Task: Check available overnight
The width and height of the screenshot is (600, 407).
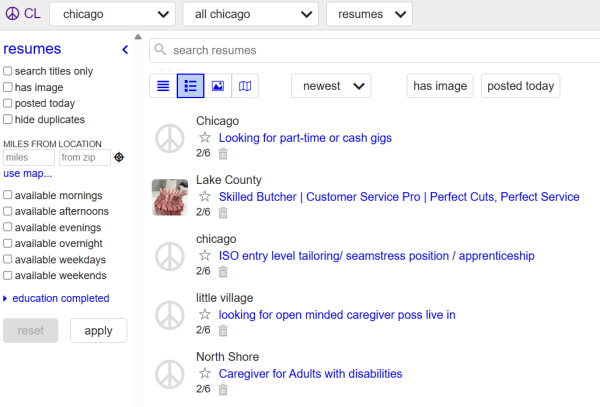Action: pyautogui.click(x=8, y=243)
